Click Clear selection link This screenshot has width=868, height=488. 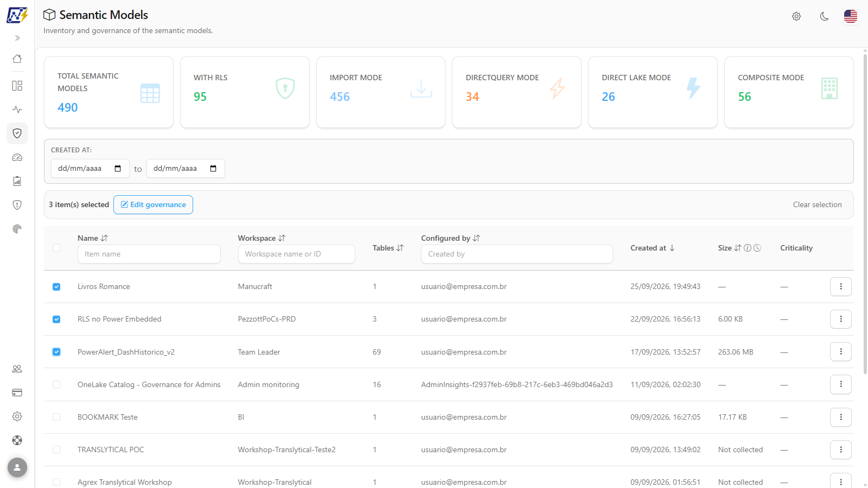coord(817,204)
